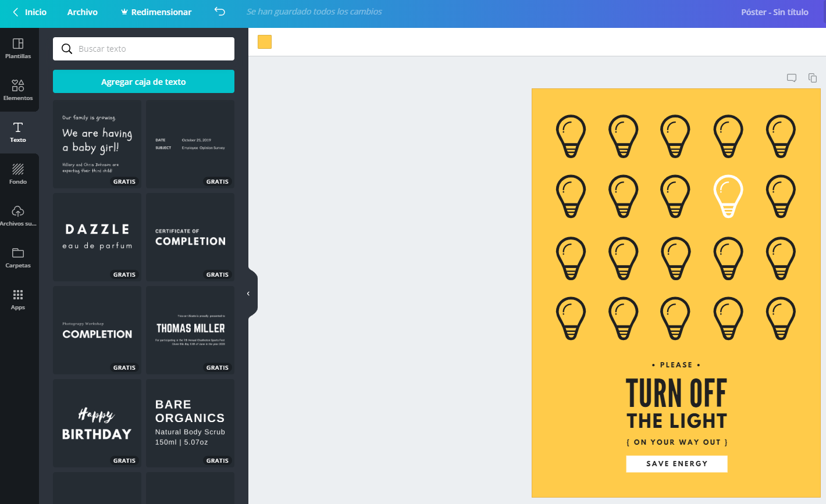Open the yellow background color swatch
Viewport: 826px width, 504px height.
pos(265,42)
